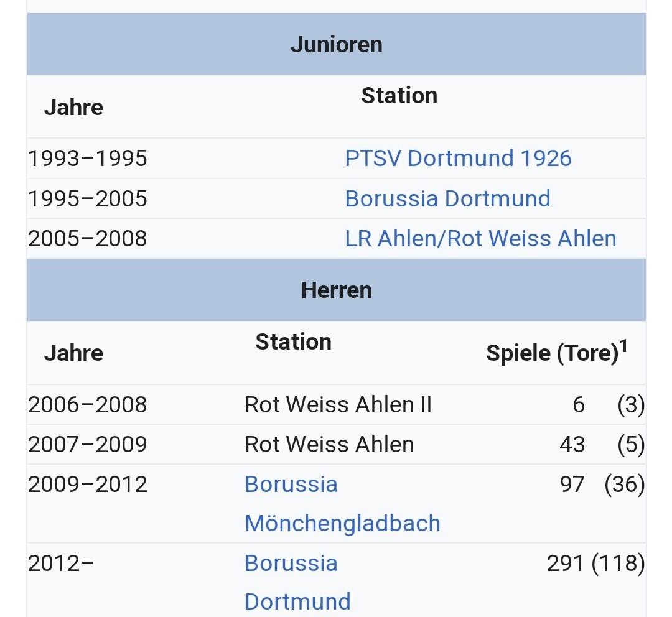Click the 2009–2012 years cell
Image resolution: width=672 pixels, height=617 pixels.
(88, 484)
